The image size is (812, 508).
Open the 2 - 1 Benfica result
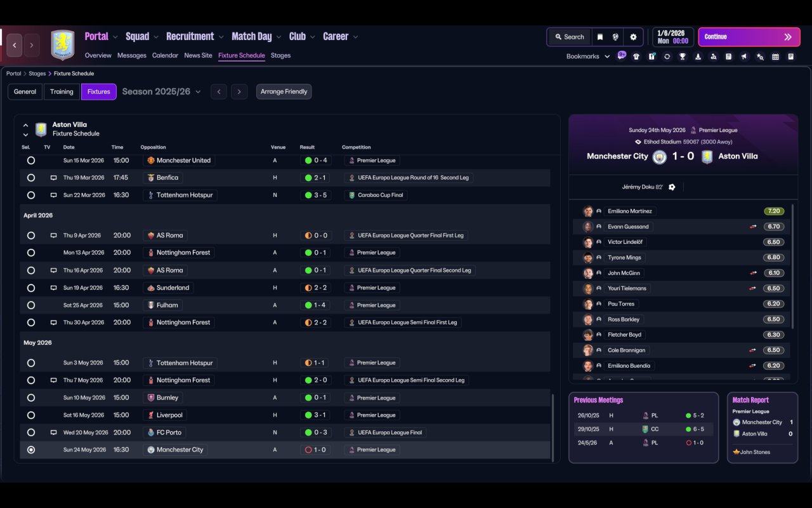(x=315, y=178)
